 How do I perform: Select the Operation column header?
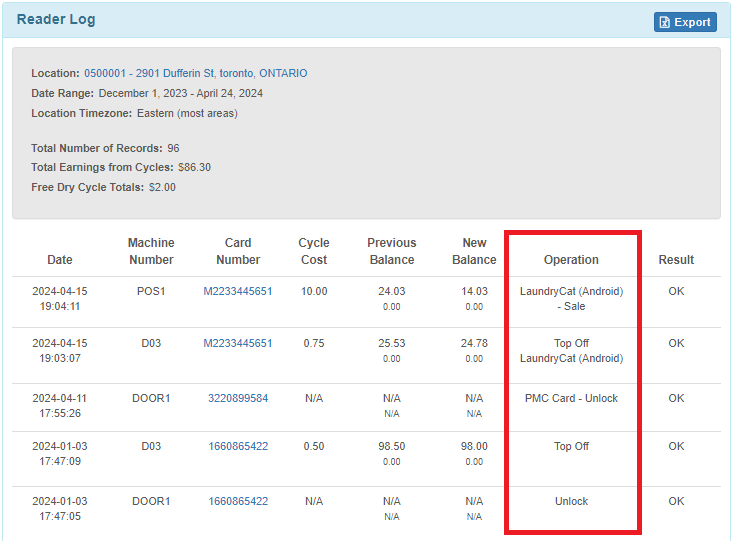[571, 259]
